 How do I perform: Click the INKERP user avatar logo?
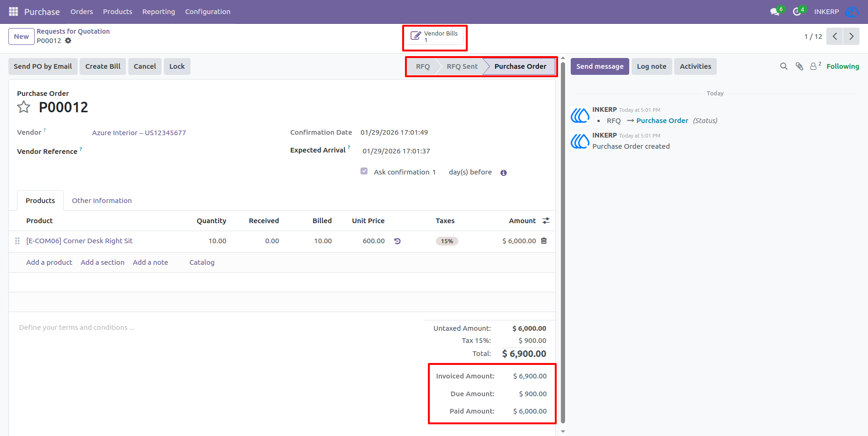852,12
